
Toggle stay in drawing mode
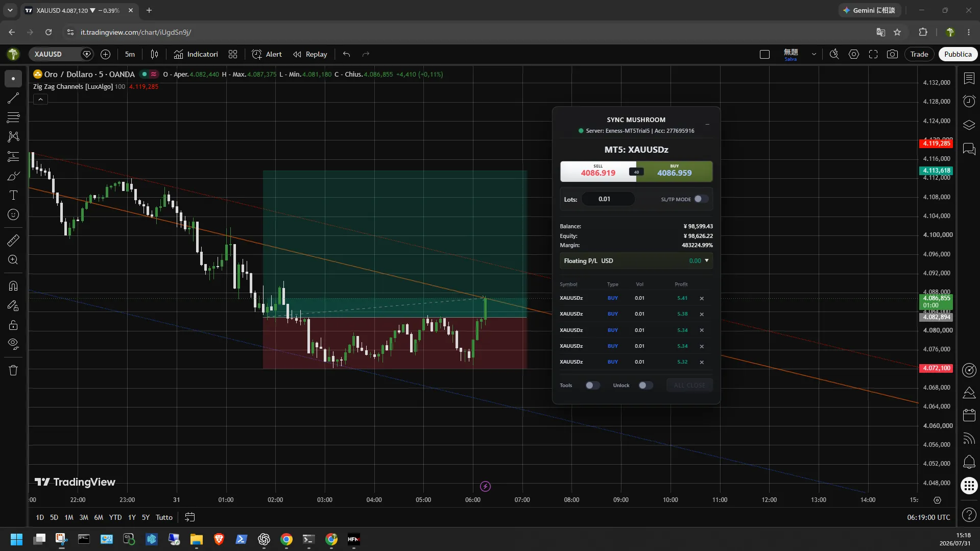(13, 305)
